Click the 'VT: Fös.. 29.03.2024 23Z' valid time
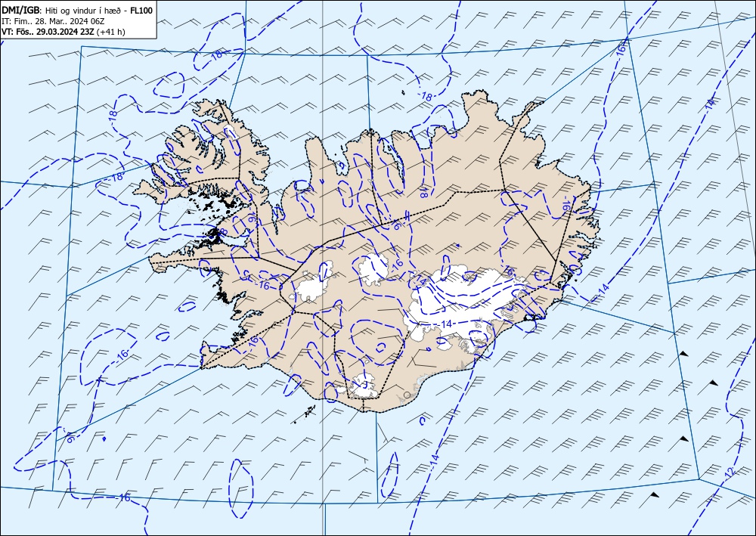This screenshot has height=536, width=756. click(x=48, y=32)
